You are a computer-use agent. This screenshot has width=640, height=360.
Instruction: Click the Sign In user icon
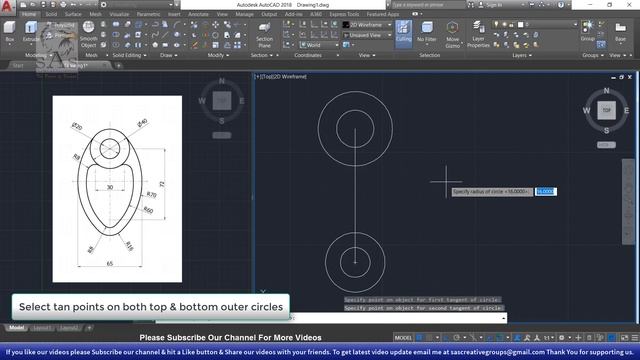pos(481,5)
